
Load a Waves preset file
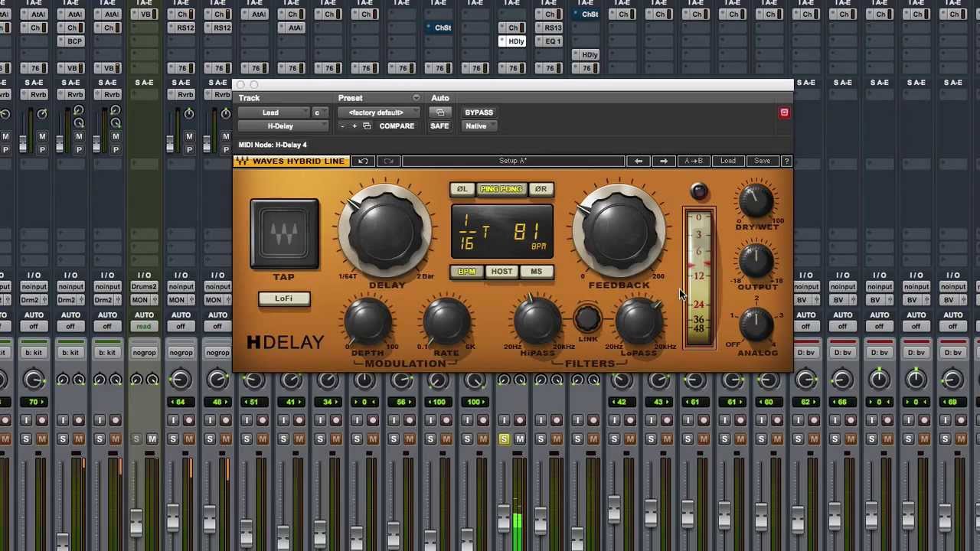[x=727, y=161]
